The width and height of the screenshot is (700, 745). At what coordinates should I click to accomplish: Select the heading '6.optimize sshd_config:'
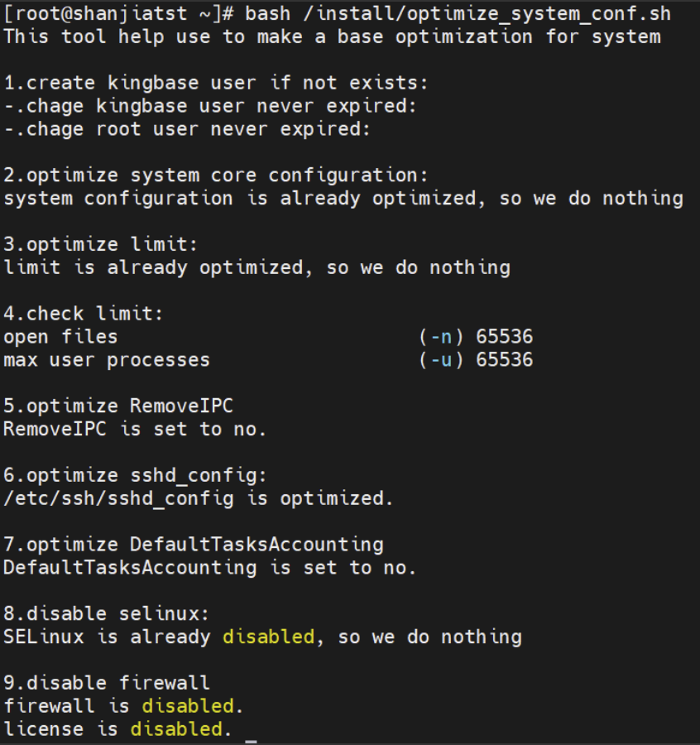[x=136, y=475]
